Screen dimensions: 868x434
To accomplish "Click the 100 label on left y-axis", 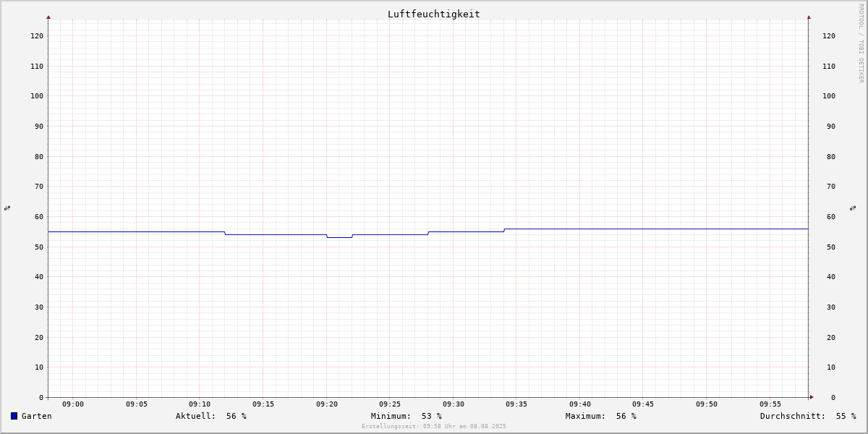I will [37, 95].
